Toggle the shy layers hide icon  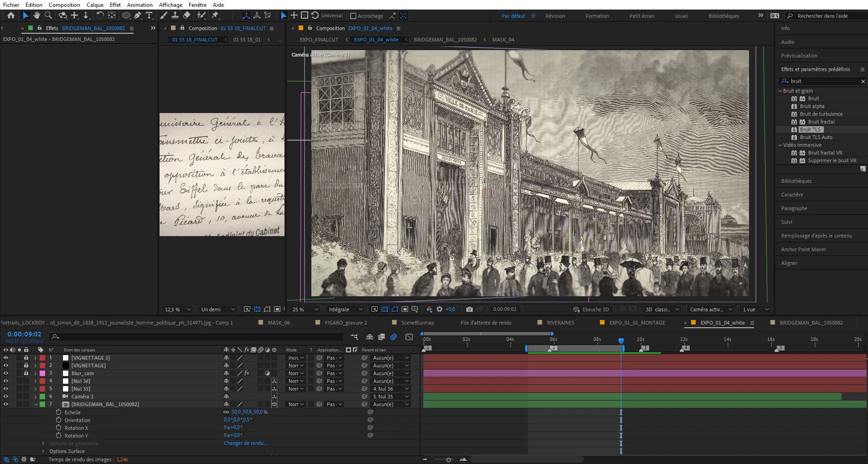[x=370, y=337]
